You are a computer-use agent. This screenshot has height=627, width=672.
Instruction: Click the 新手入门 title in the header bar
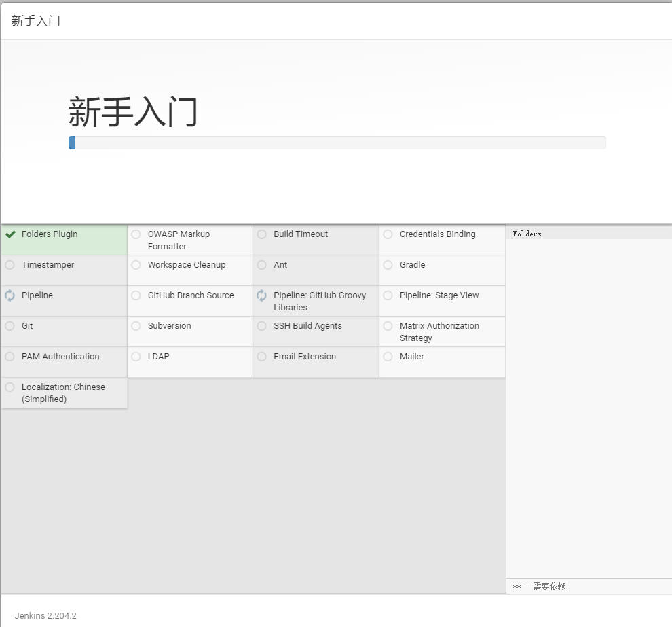35,20
